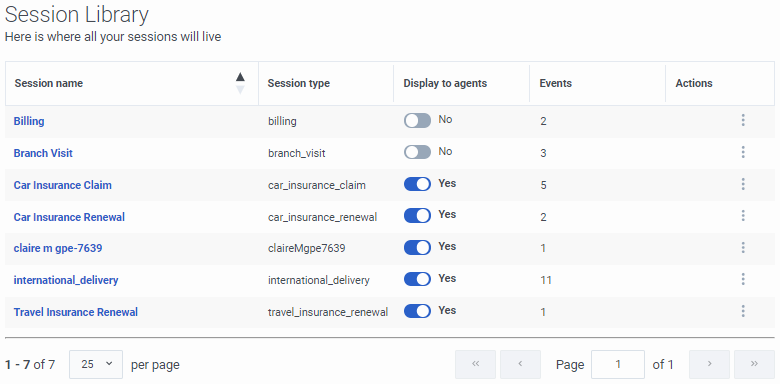This screenshot has height=384, width=780.
Task: Open the Branch Visit session
Action: pyautogui.click(x=43, y=153)
